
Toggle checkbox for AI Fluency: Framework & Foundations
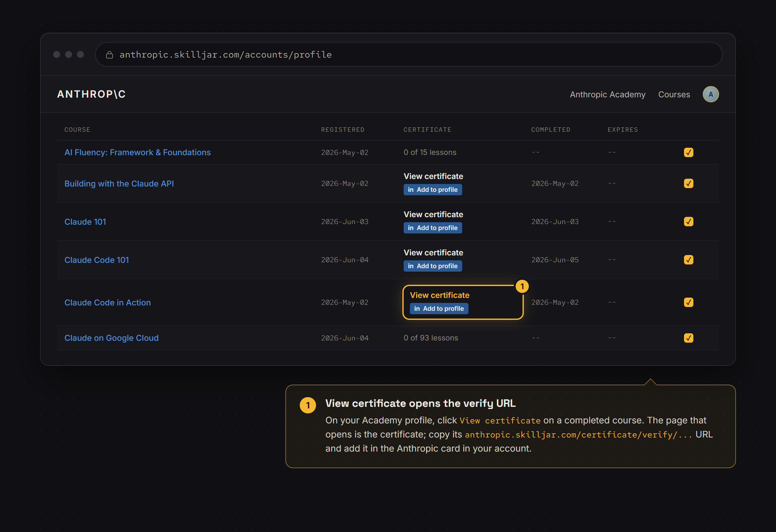688,152
